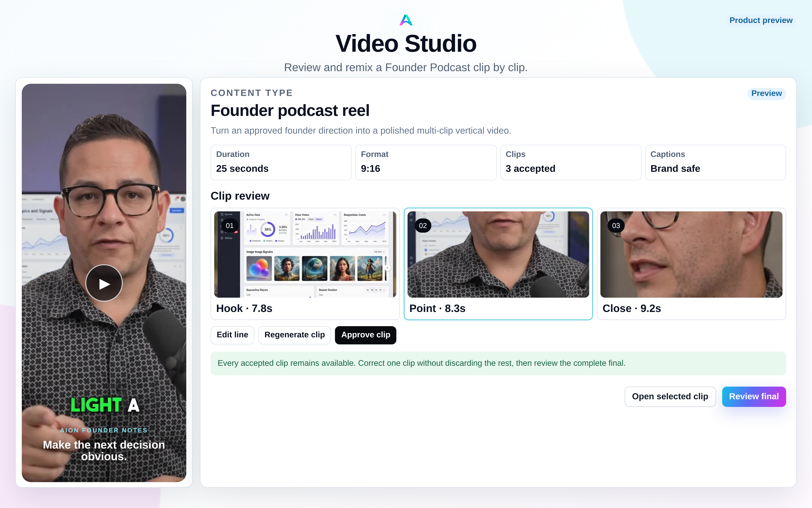
Task: Click the 'CONTENT TYPE' label
Action: click(x=252, y=93)
